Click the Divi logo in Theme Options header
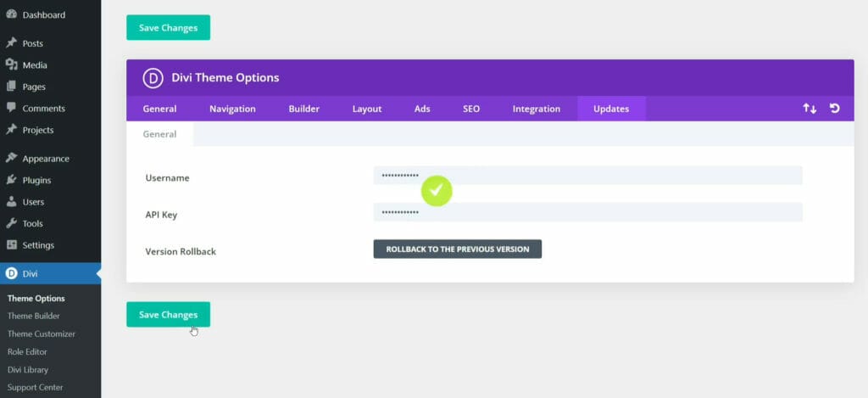Viewport: 868px width, 398px height. (153, 78)
